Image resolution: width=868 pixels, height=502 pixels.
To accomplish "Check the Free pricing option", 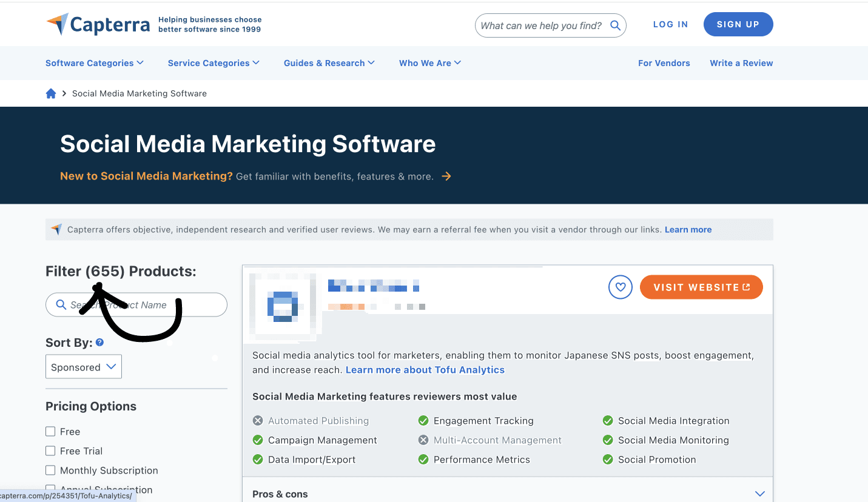I will click(x=50, y=432).
